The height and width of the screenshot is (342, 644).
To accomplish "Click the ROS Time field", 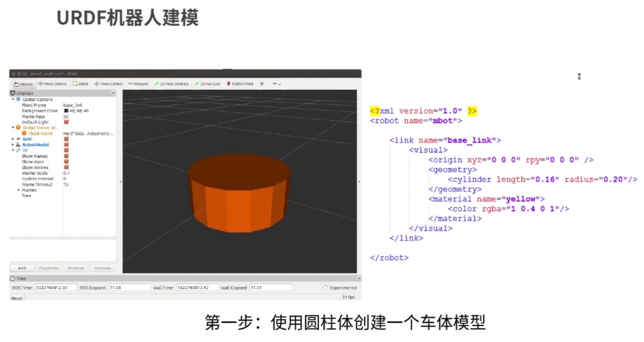I will 56,287.
